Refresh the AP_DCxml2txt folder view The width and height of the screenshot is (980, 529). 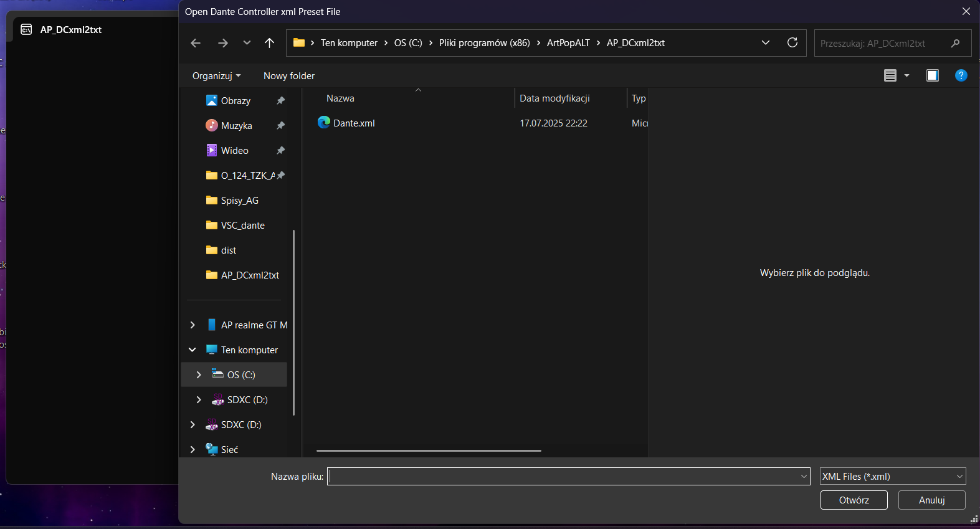pyautogui.click(x=792, y=42)
